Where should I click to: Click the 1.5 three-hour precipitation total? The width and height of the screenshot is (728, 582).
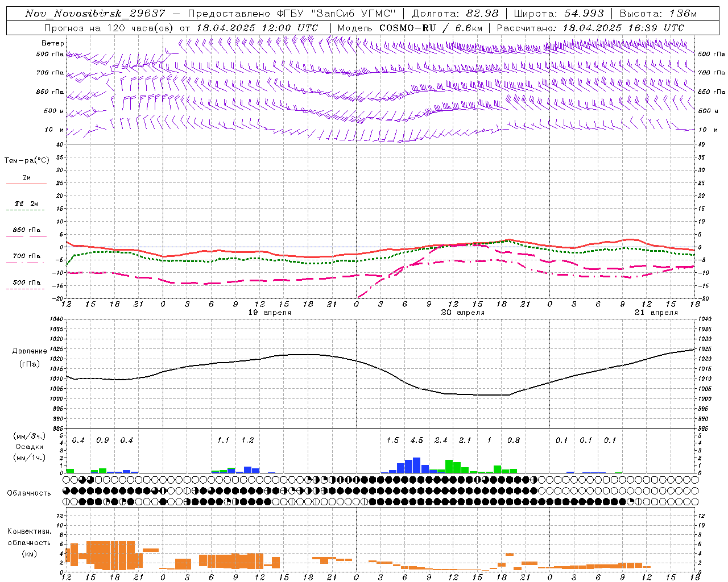click(392, 440)
